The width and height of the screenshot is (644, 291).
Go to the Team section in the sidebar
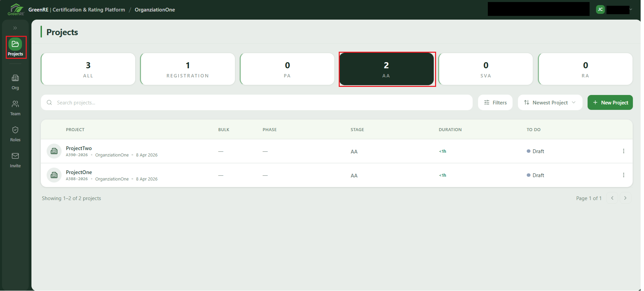15,108
